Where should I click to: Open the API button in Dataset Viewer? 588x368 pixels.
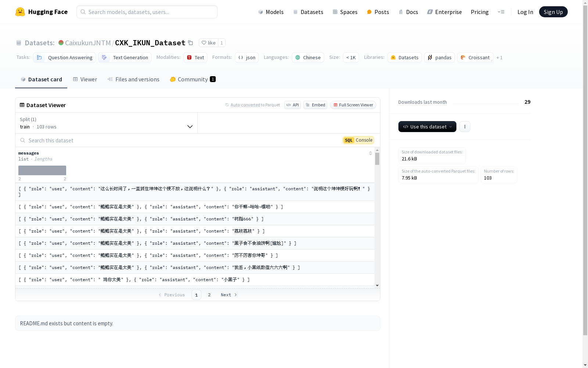click(x=293, y=105)
